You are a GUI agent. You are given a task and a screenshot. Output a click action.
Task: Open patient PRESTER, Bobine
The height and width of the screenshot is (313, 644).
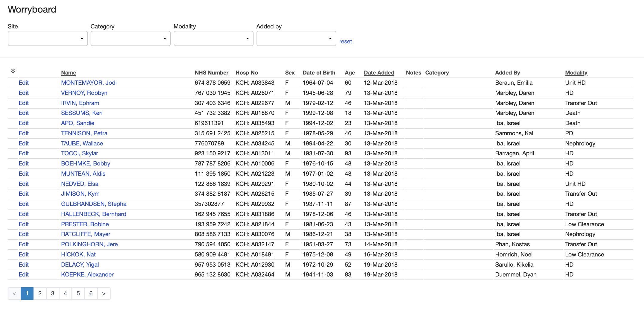85,224
